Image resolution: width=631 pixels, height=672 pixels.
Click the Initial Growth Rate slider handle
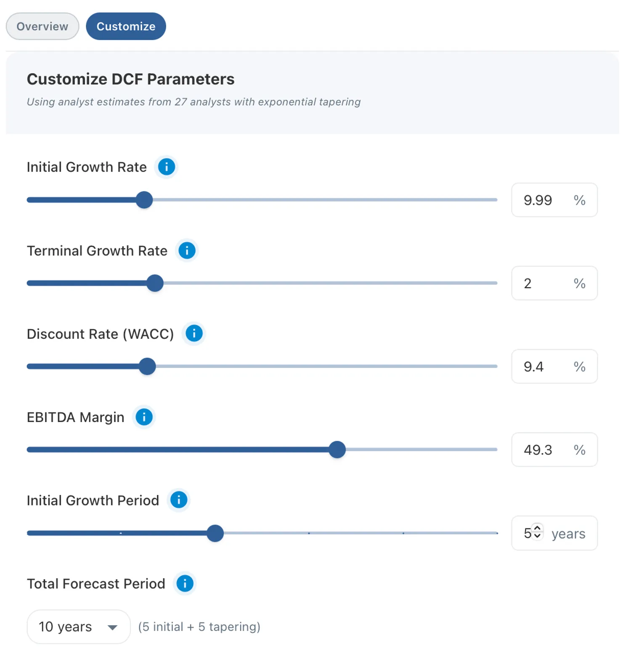click(144, 200)
